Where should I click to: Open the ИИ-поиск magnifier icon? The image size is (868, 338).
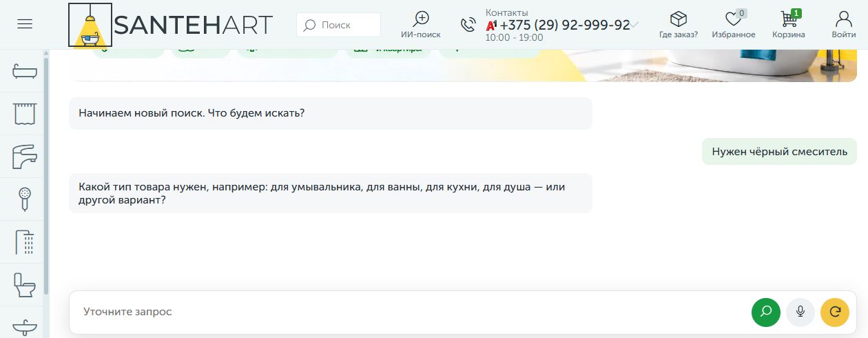coord(421,19)
